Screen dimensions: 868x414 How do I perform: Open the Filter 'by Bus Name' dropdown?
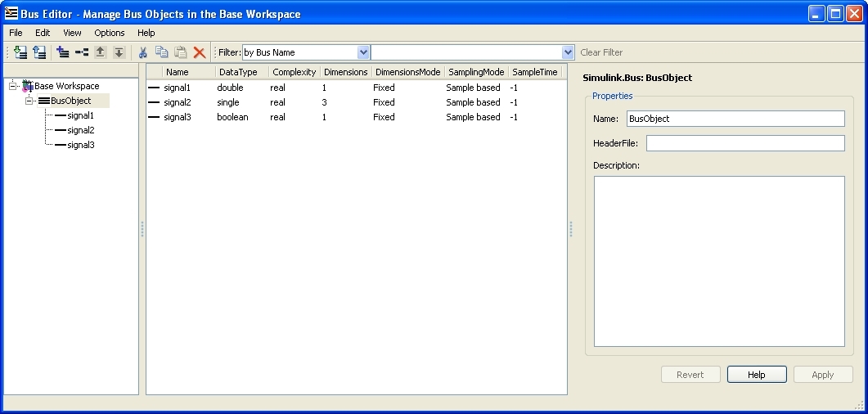coord(363,52)
